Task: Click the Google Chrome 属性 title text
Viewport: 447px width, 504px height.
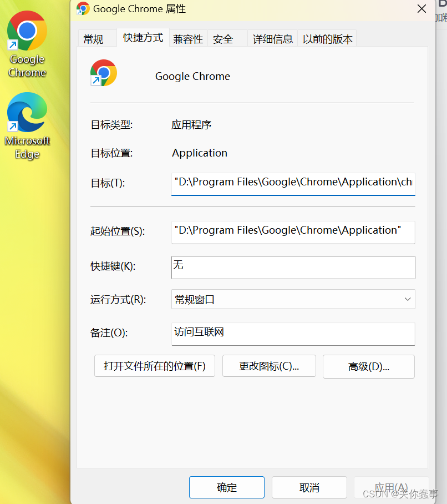Action: coord(139,9)
